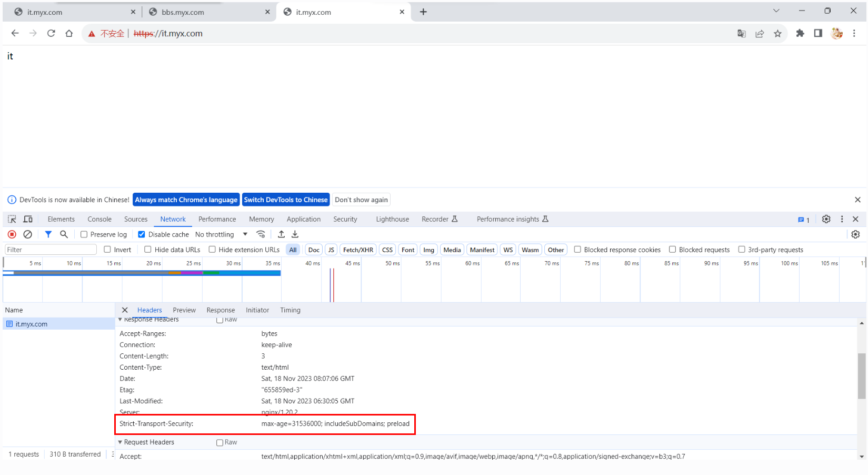
Task: Open the browser home page
Action: (x=69, y=33)
